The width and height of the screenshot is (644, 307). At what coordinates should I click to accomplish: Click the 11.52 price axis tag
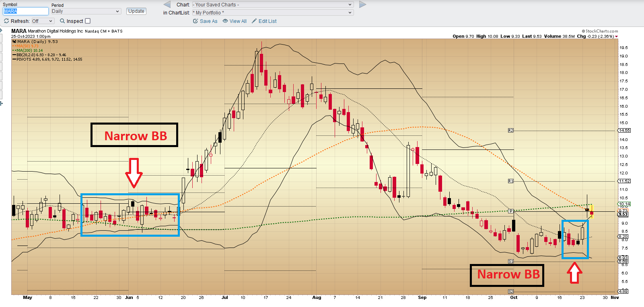tap(624, 181)
